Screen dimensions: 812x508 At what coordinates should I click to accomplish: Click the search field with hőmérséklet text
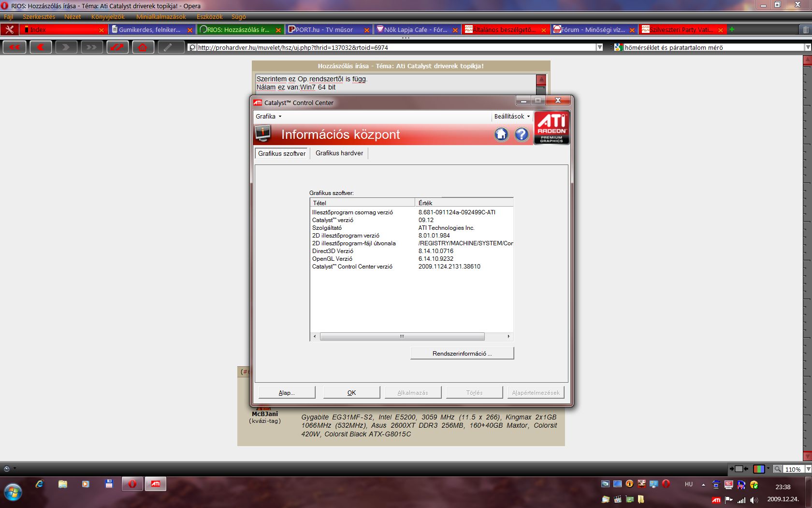713,47
